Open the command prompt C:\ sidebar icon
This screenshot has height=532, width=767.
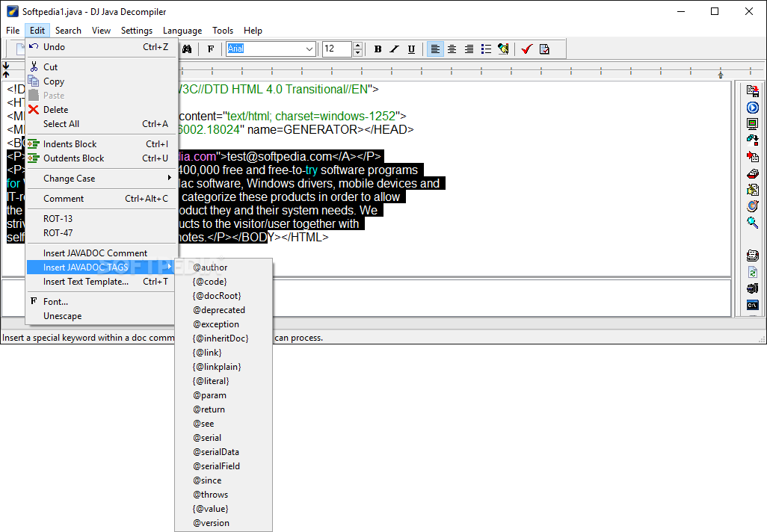[752, 305]
